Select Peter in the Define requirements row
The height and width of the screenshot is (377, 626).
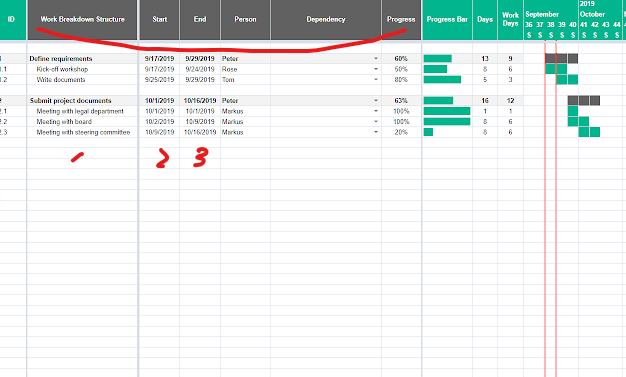(246, 59)
